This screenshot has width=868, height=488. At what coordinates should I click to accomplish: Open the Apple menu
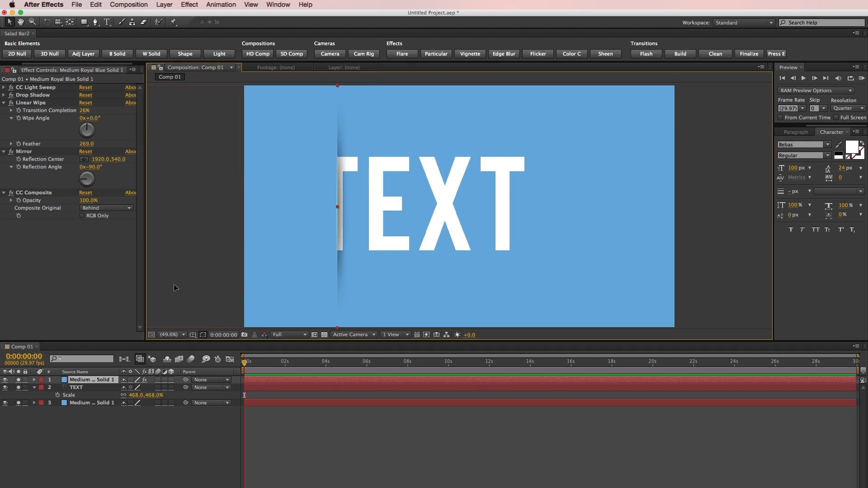point(12,5)
